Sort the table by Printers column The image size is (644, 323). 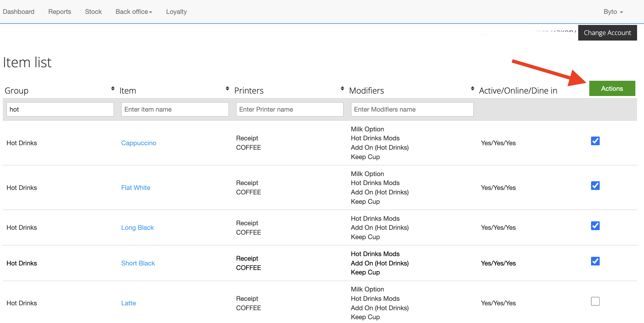[x=342, y=89]
